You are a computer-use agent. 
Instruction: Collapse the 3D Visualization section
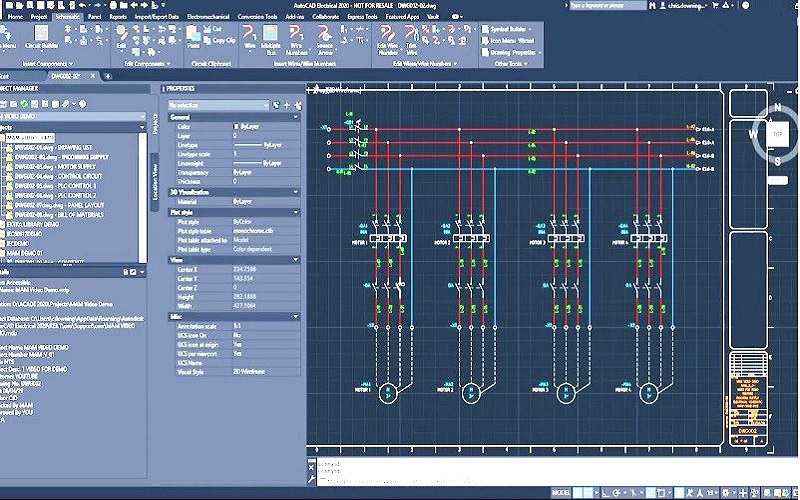(x=295, y=192)
